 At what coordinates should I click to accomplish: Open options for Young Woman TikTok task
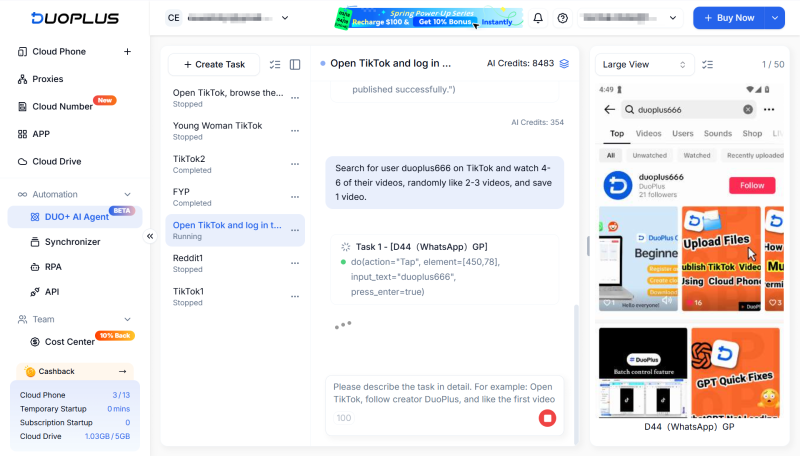(x=295, y=131)
